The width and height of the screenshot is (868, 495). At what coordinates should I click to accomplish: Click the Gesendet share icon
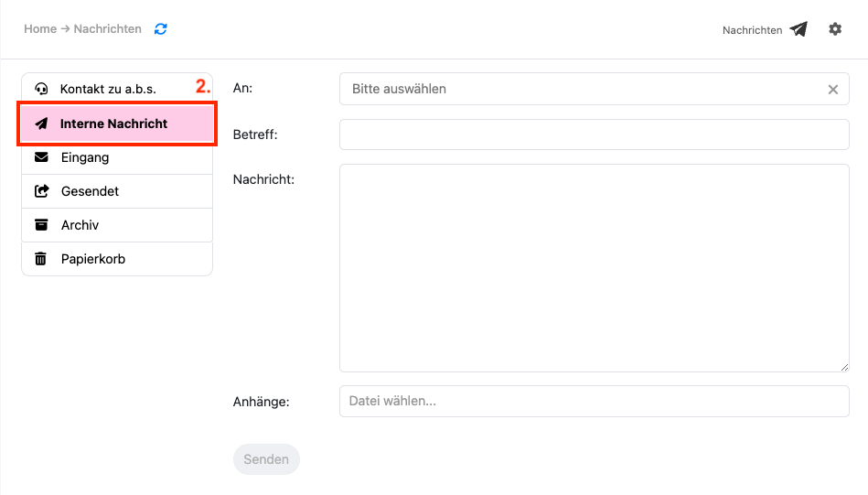pyautogui.click(x=41, y=191)
